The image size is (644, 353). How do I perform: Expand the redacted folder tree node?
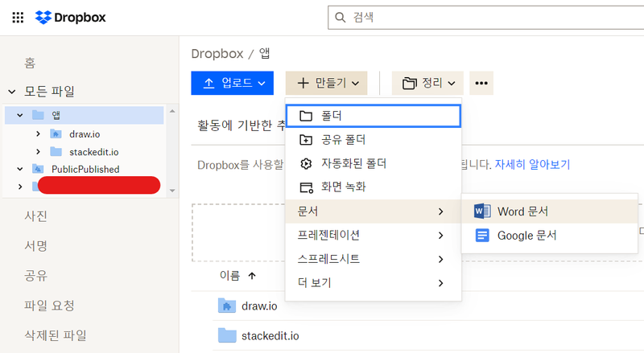[19, 187]
